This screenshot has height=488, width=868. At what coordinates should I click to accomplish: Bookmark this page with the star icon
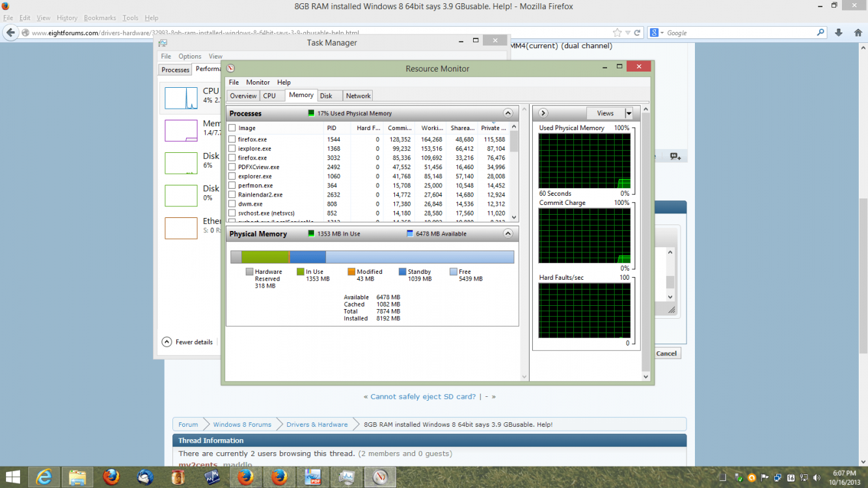click(x=617, y=33)
